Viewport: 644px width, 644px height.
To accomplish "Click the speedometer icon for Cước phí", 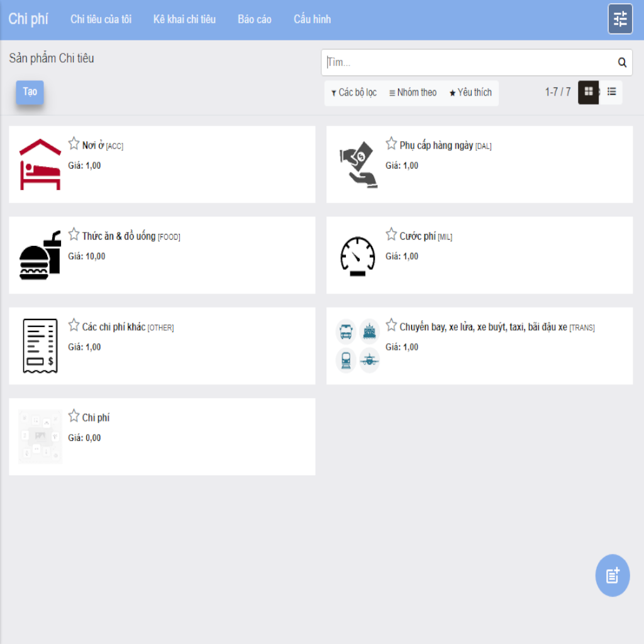I will click(357, 255).
